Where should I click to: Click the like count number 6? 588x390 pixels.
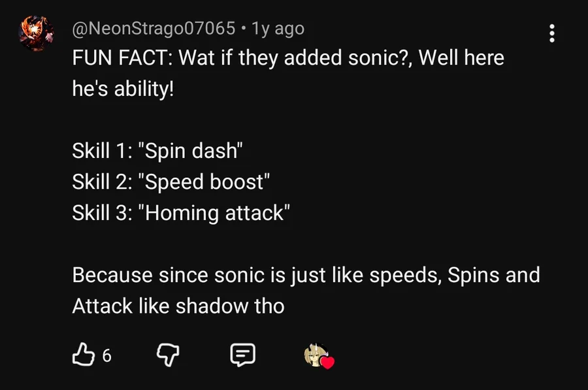click(x=107, y=356)
